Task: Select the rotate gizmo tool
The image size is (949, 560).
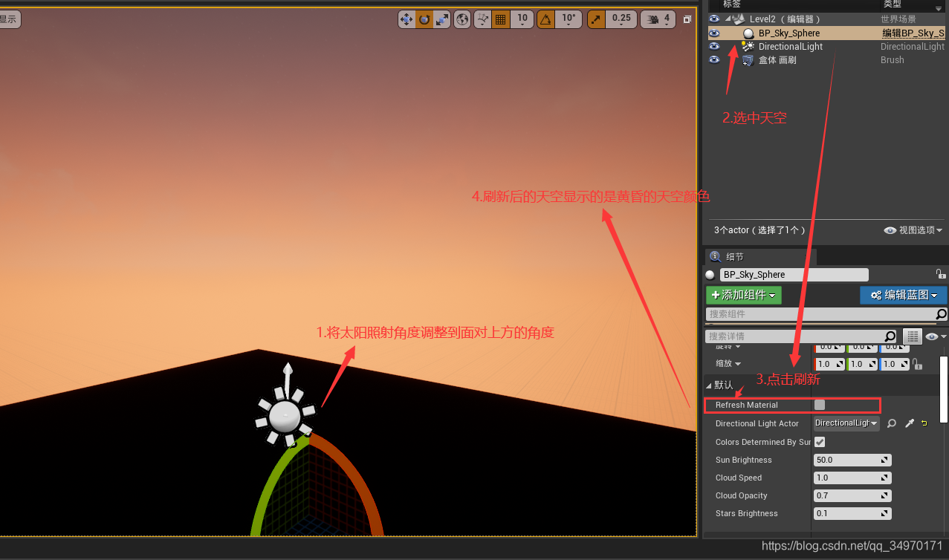Action: 424,19
